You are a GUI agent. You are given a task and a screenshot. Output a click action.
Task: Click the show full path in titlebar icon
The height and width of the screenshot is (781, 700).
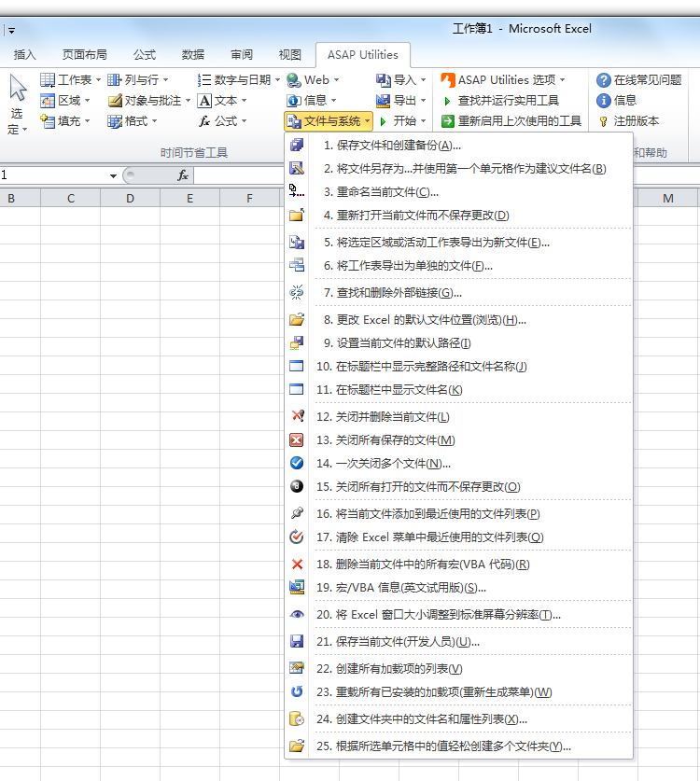[297, 366]
